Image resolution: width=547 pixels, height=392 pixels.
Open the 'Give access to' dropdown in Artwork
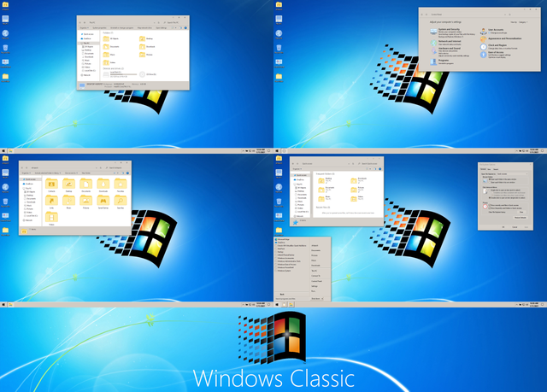(71, 173)
